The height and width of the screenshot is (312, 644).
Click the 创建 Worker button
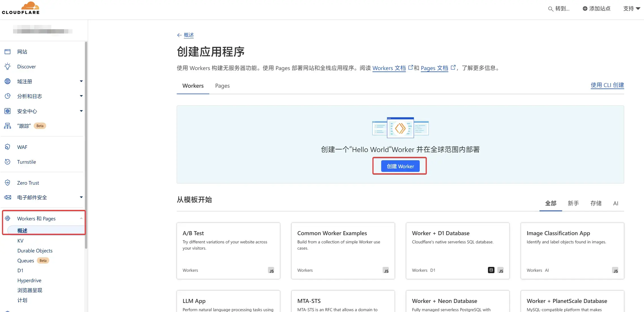(400, 166)
